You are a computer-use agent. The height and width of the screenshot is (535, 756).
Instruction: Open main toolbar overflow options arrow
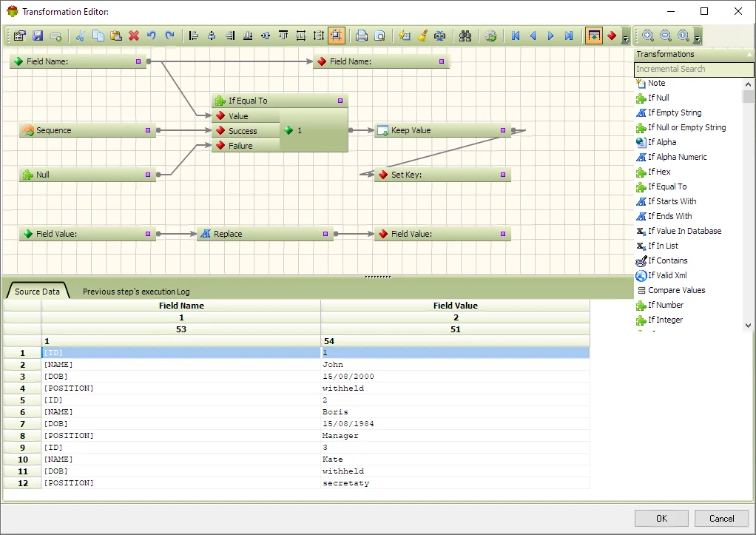tap(625, 38)
